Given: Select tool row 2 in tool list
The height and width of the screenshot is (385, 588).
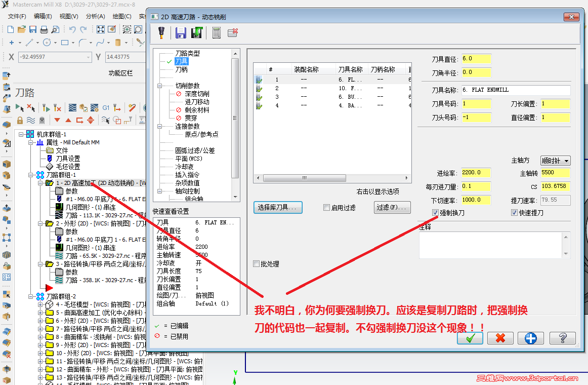Looking at the screenshot, I should (332, 88).
